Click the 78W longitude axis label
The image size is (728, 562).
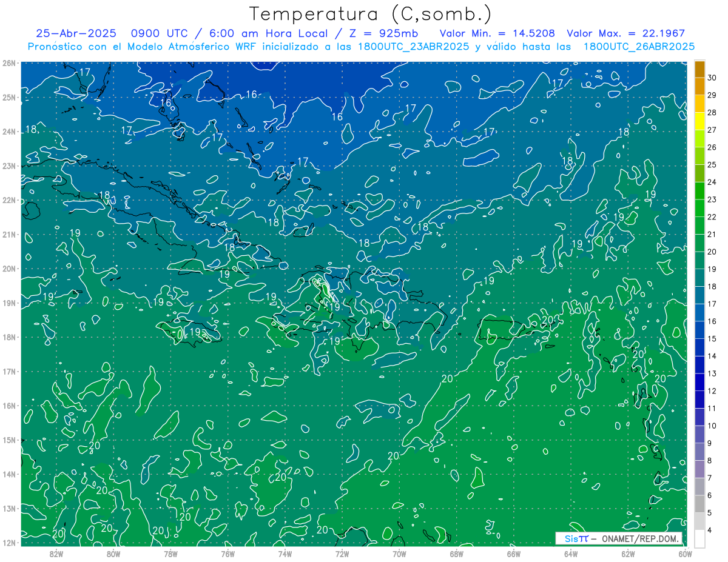[x=170, y=554]
